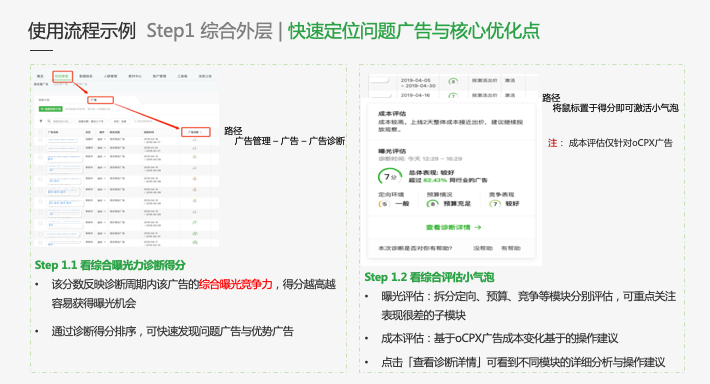710x384 pixels.
Task: Open the status filter dropdown beside date filter
Action: click(x=120, y=121)
